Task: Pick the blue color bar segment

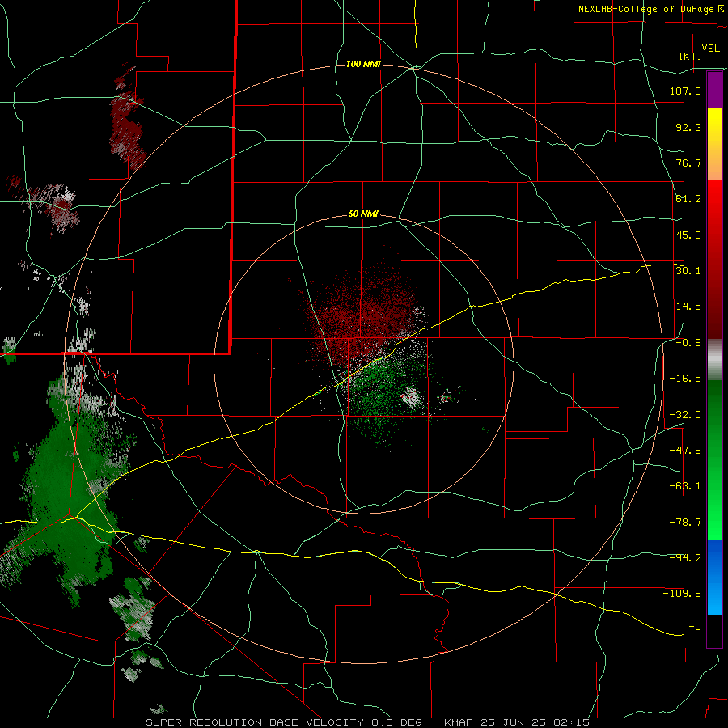Action: point(714,577)
